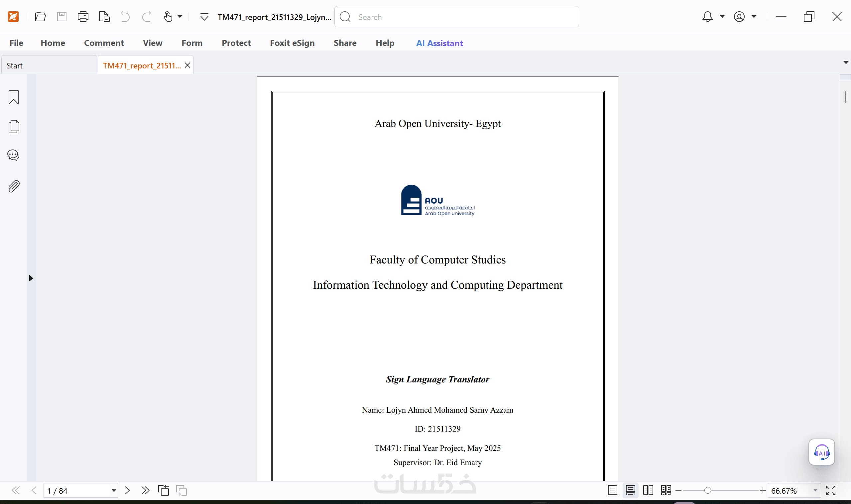This screenshot has height=504, width=851.
Task: Open the AI Assistant menu
Action: coord(439,43)
